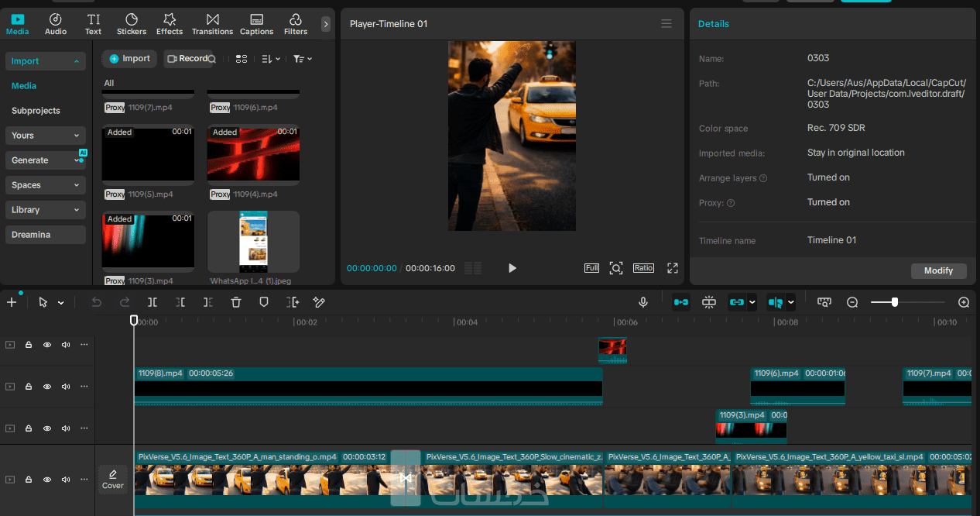This screenshot has height=516, width=980.
Task: Open the Audio tab
Action: 56,24
